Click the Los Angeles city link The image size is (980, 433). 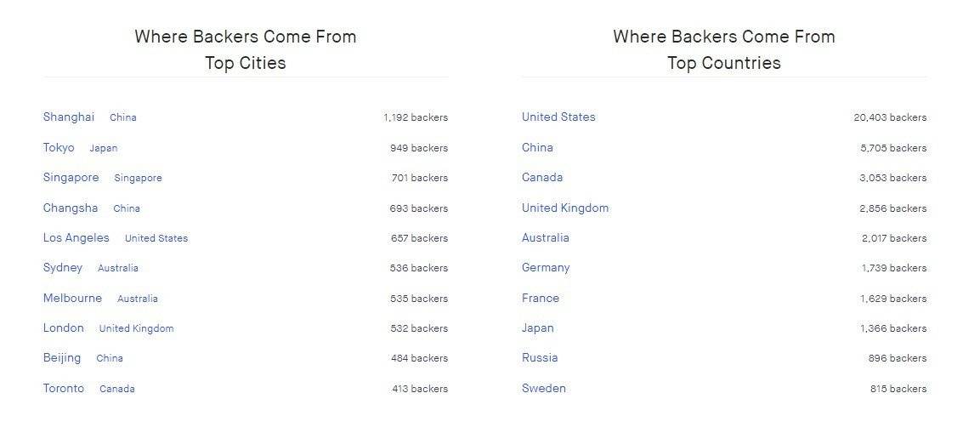coord(76,238)
